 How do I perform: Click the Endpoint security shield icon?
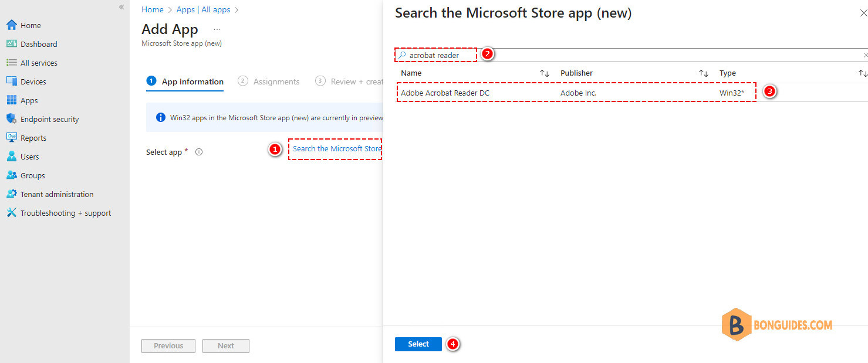(11, 119)
